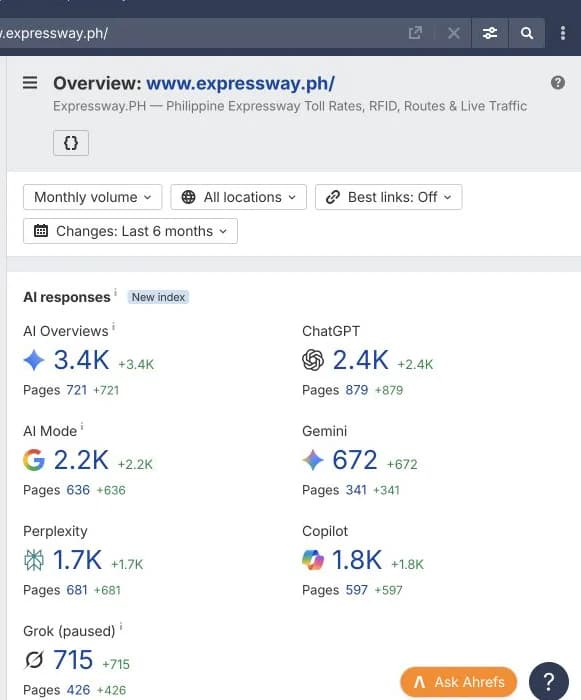Click the Ahrefs logo in Ask Ahrefs

419,682
